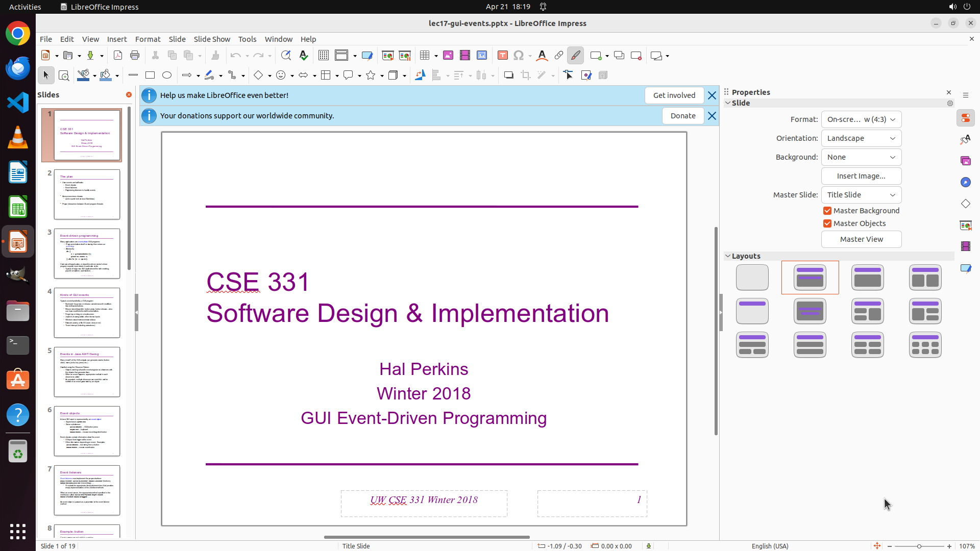Click the Master View button
980x551 pixels.
(861, 239)
